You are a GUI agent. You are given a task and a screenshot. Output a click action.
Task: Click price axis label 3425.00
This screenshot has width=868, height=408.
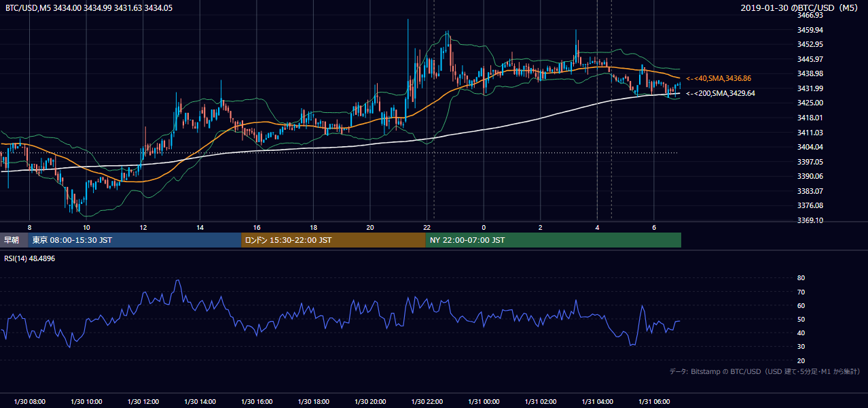tap(810, 103)
